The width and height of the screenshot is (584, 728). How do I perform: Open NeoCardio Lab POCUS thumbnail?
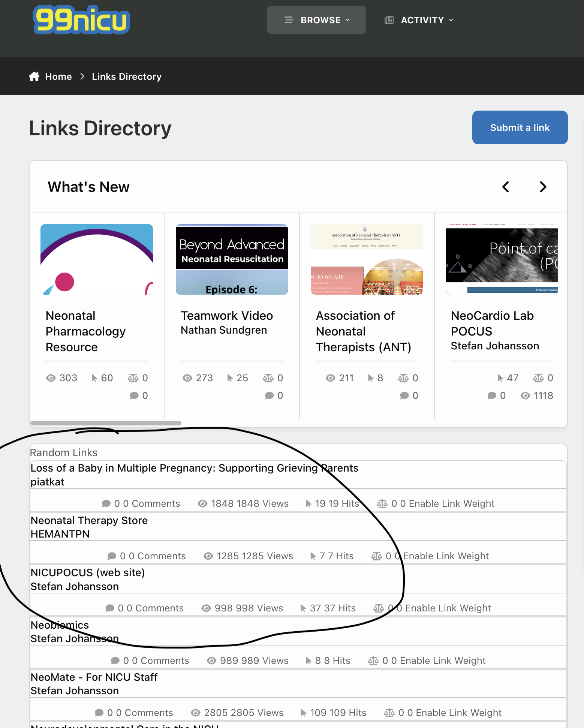coord(502,259)
